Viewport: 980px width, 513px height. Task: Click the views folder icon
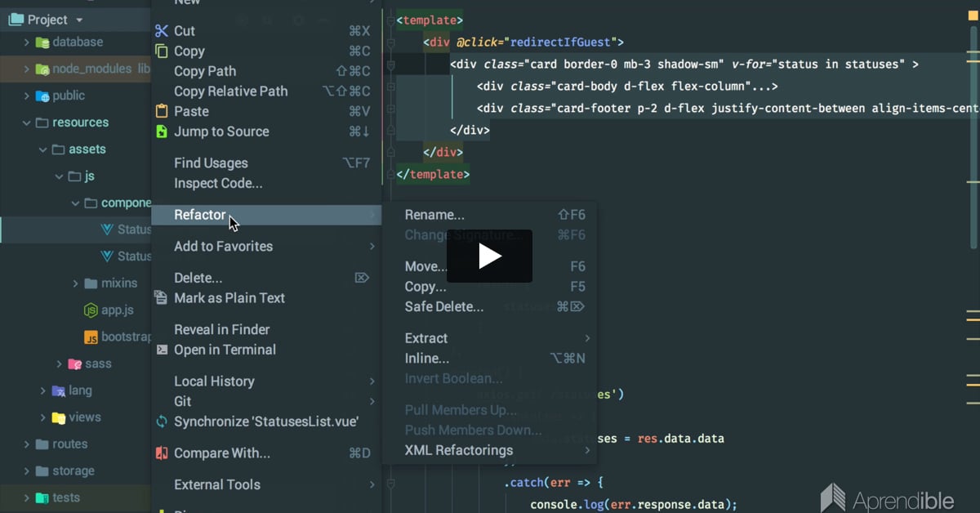tap(59, 417)
